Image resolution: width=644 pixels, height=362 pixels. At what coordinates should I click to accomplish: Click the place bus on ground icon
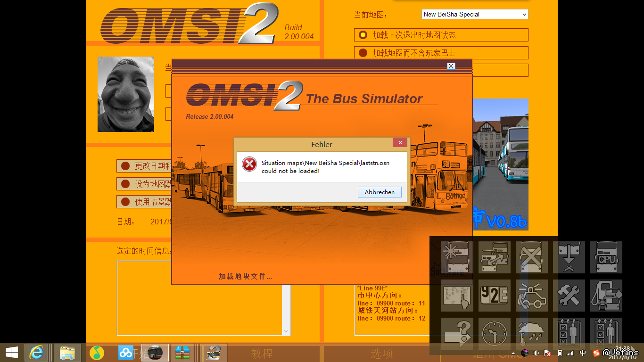pyautogui.click(x=569, y=257)
